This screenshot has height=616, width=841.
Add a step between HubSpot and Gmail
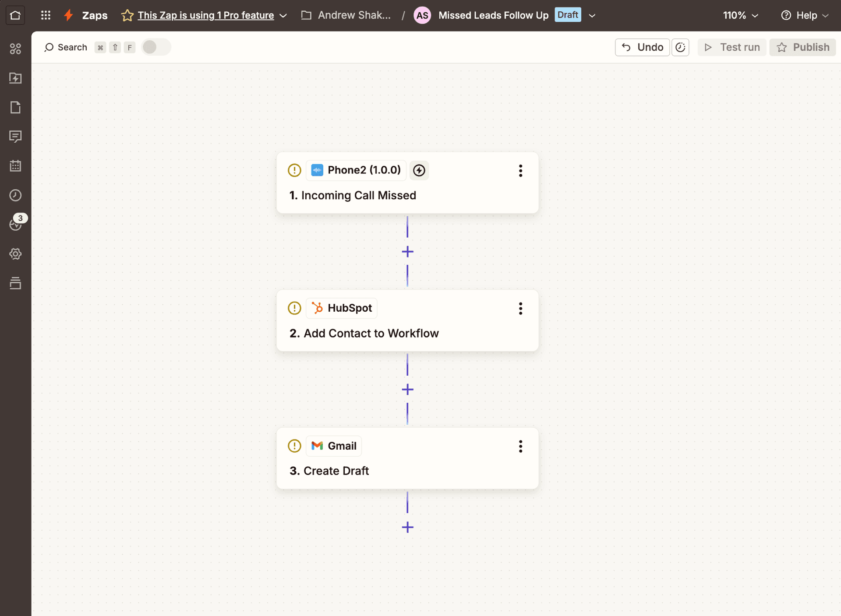(x=407, y=390)
